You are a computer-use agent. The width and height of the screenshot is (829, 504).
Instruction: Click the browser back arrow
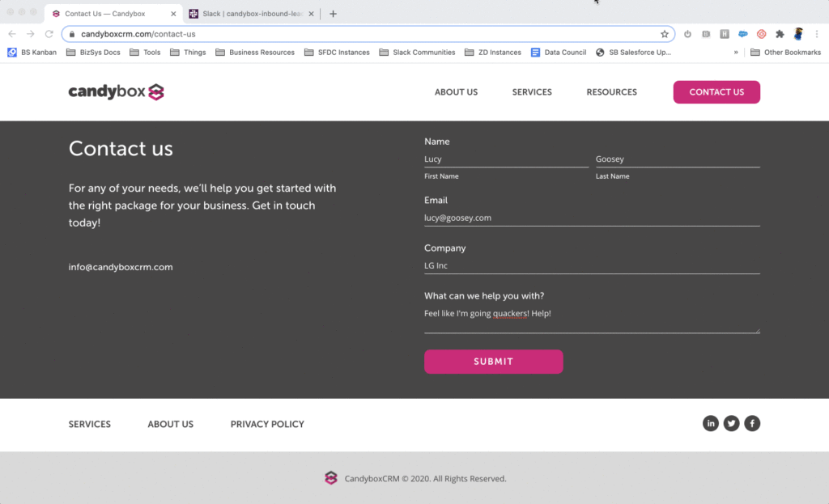12,34
